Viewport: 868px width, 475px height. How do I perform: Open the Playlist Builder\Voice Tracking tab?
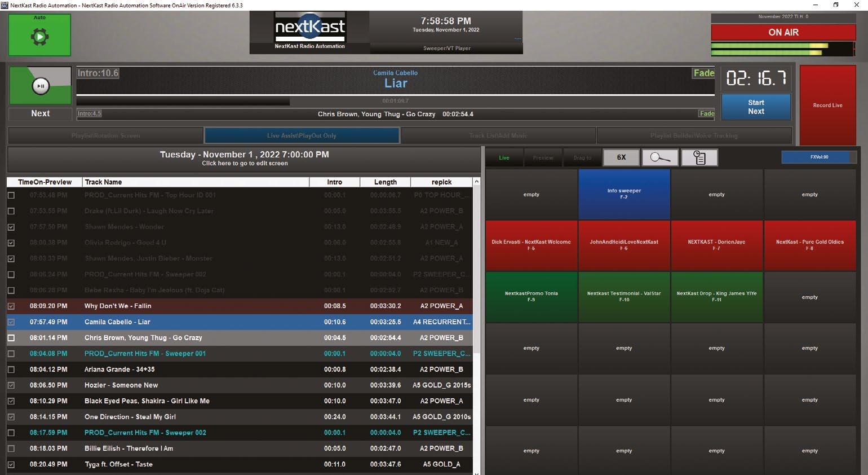pyautogui.click(x=694, y=135)
